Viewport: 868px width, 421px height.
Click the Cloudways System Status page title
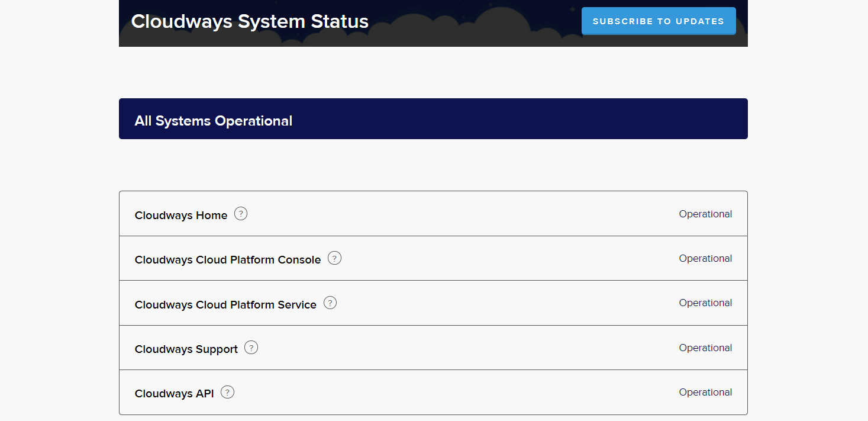pos(250,21)
